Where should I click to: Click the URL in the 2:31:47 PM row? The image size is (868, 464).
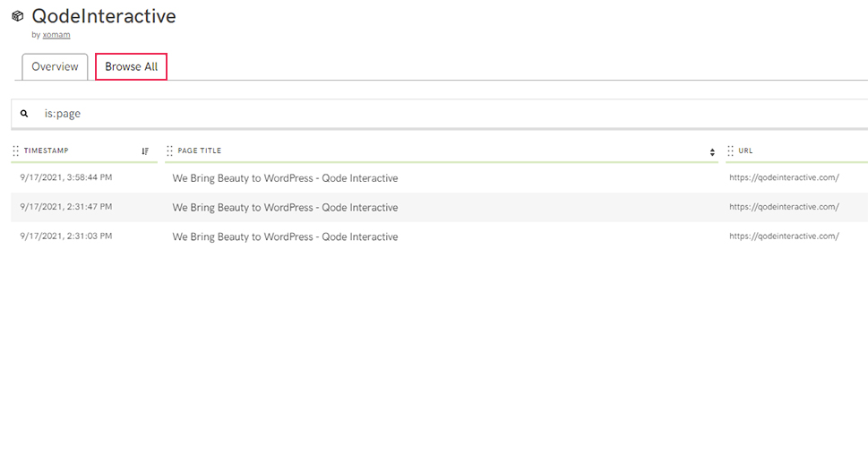tap(785, 207)
